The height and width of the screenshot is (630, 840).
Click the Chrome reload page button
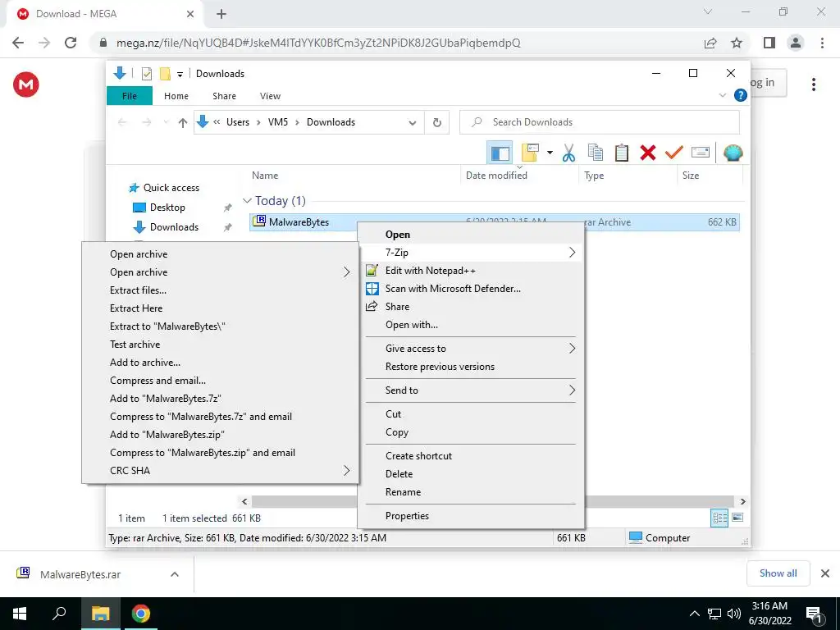(x=71, y=43)
